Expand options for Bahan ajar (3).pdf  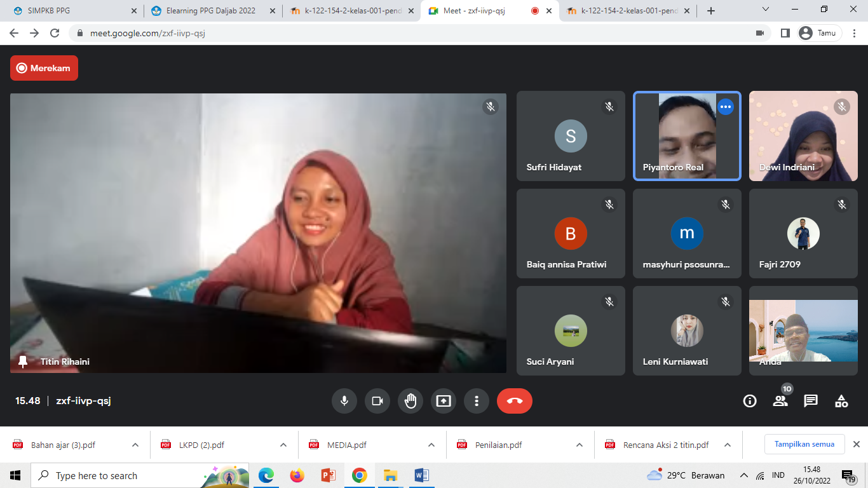click(135, 445)
